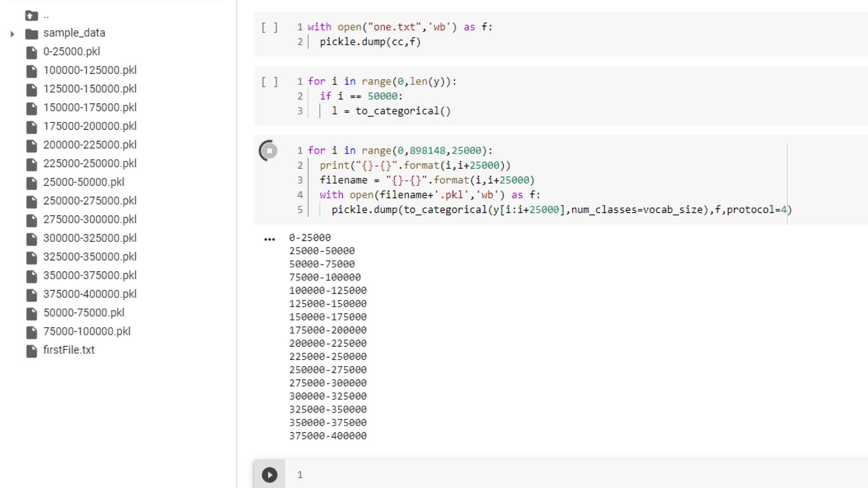The height and width of the screenshot is (488, 868).
Task: Click the file icon beside 375000-400000.pkl
Action: coord(31,294)
